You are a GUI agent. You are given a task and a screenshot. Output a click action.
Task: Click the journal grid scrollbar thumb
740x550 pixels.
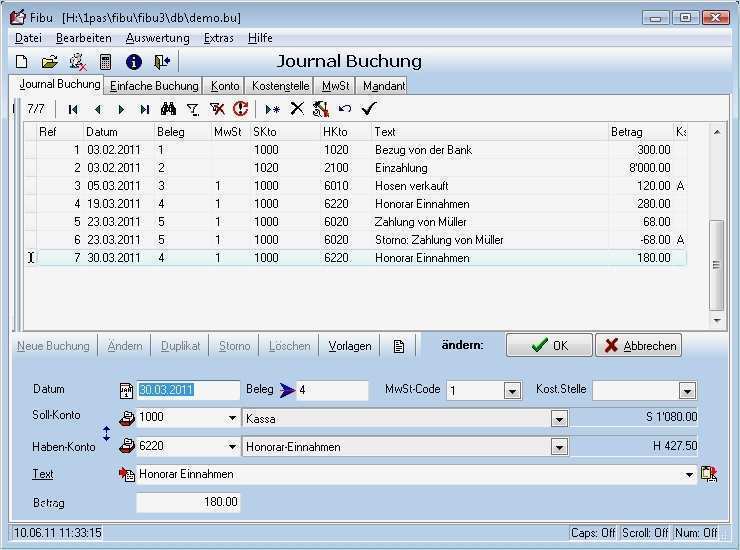[716, 265]
